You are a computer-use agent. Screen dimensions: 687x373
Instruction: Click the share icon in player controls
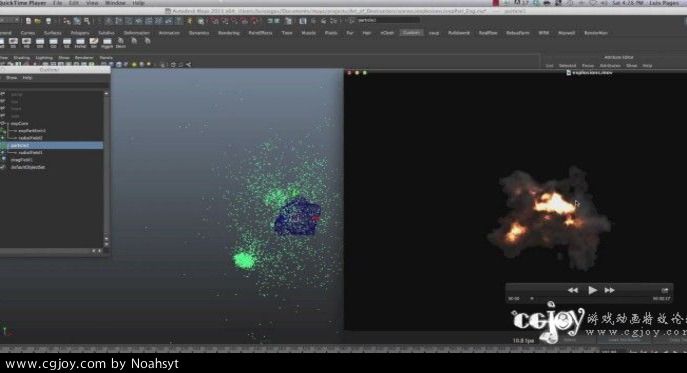[x=665, y=290]
